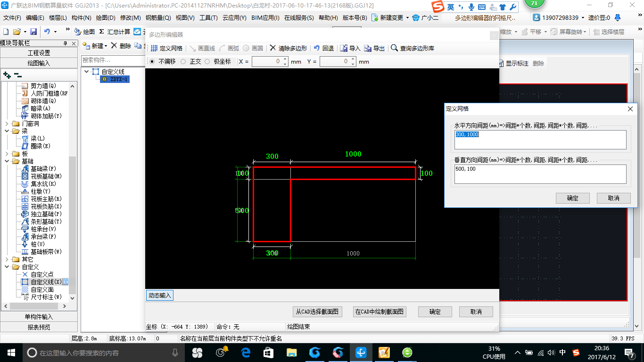This screenshot has height=362, width=644.
Task: Click 汇总计算 summary calculate
Action: click(115, 32)
